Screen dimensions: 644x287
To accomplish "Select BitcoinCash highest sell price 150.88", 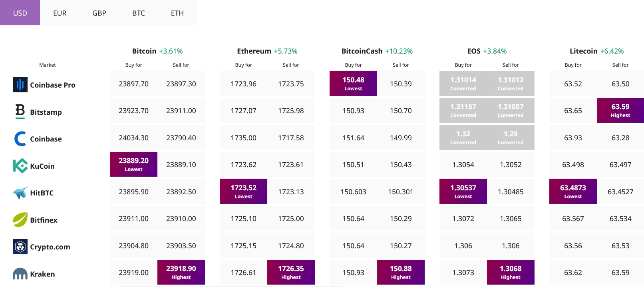I will coord(401,272).
